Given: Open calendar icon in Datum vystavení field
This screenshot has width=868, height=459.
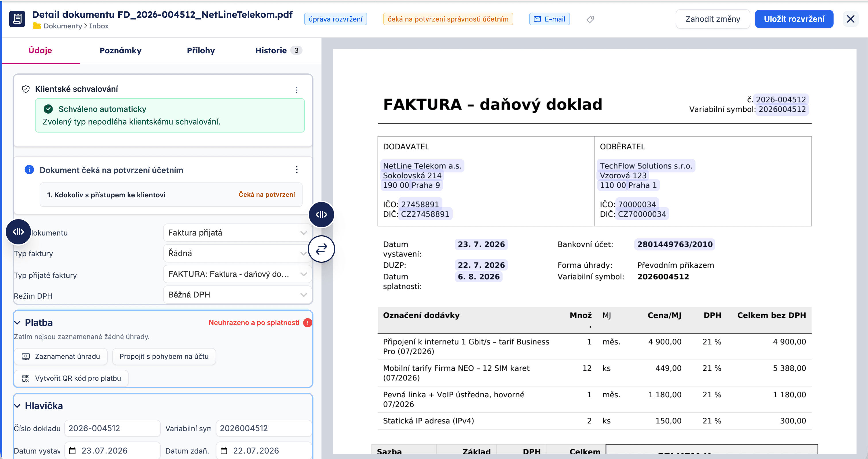Looking at the screenshot, I should click(72, 451).
